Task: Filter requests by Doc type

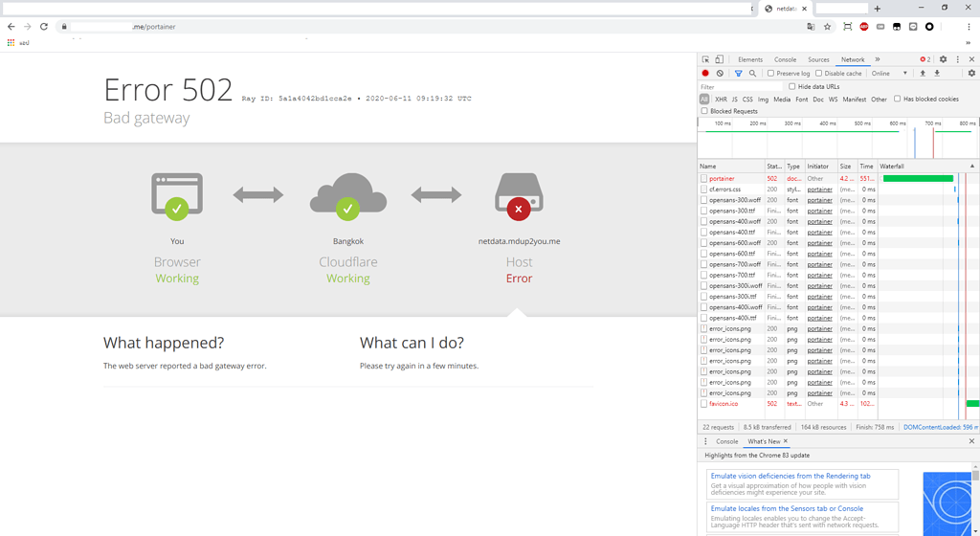Action: 818,100
